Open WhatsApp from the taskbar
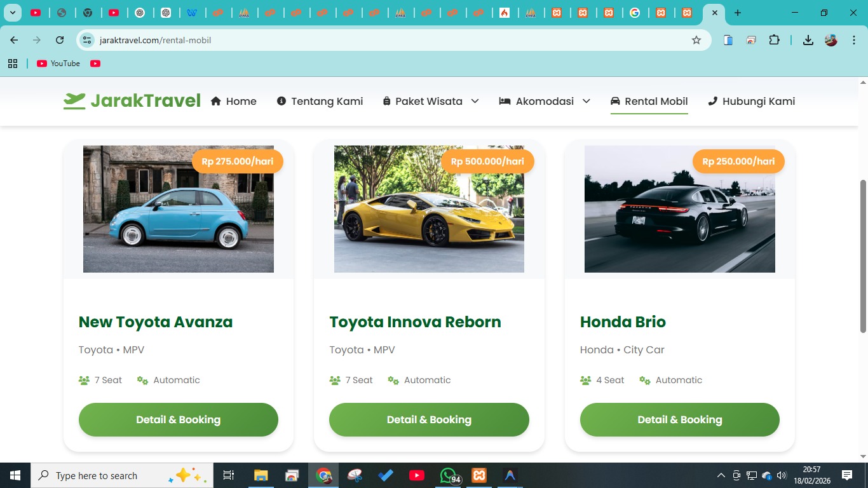Viewport: 868px width, 488px height. 447,475
